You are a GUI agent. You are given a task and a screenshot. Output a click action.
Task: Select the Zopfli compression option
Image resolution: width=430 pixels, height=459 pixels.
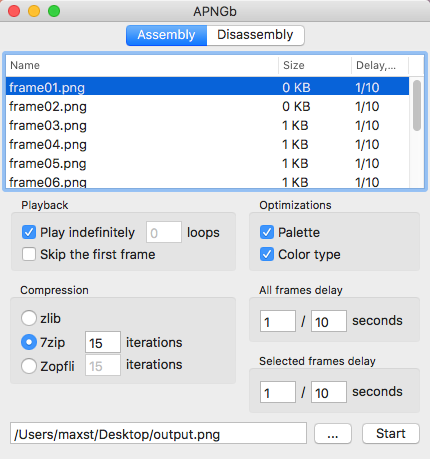[x=29, y=366]
